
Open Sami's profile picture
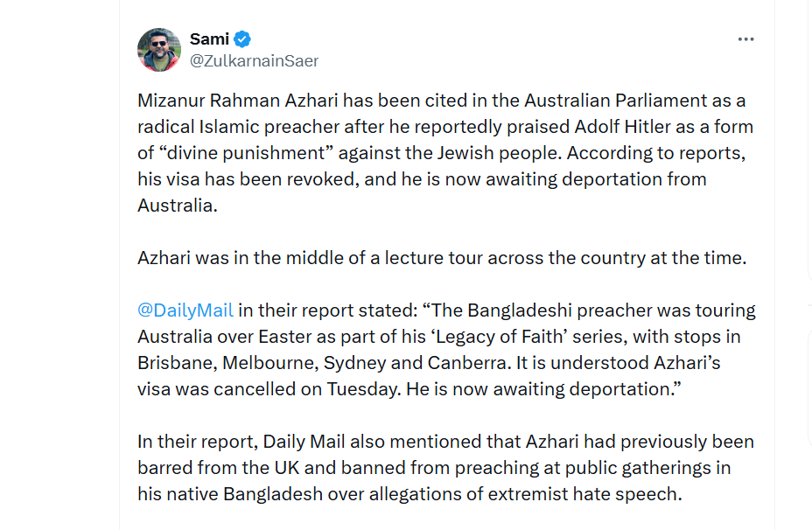pos(159,49)
